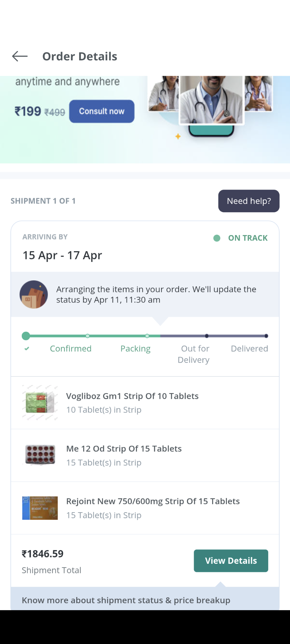Image resolution: width=290 pixels, height=644 pixels.
Task: Open Me 12 Od product image
Action: (40, 455)
